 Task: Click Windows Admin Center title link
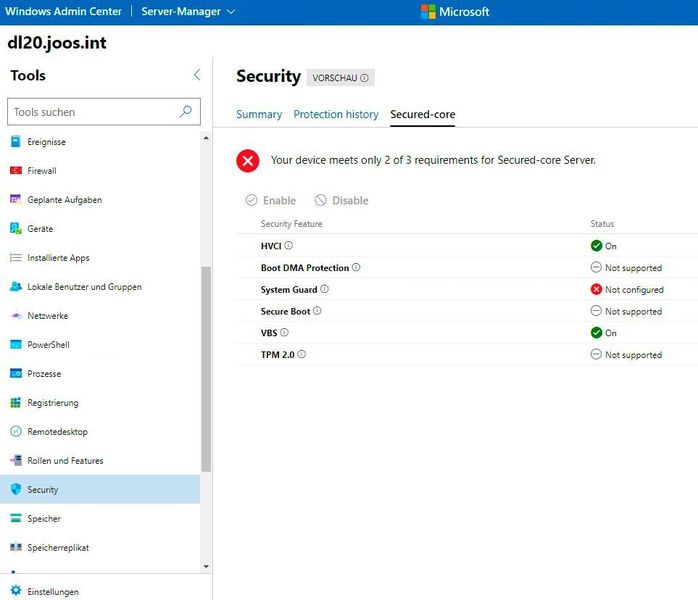click(x=63, y=12)
